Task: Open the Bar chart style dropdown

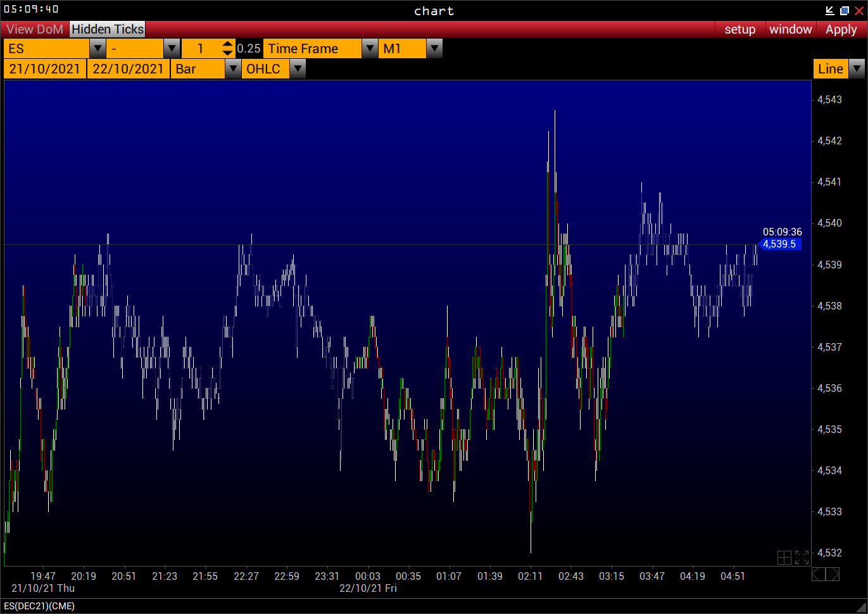Action: click(233, 68)
